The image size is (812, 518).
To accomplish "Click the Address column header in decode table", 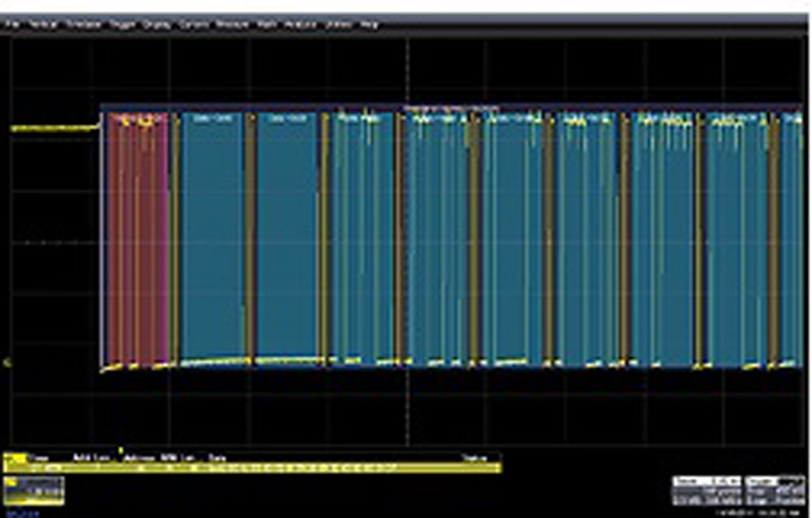I will tap(140, 458).
